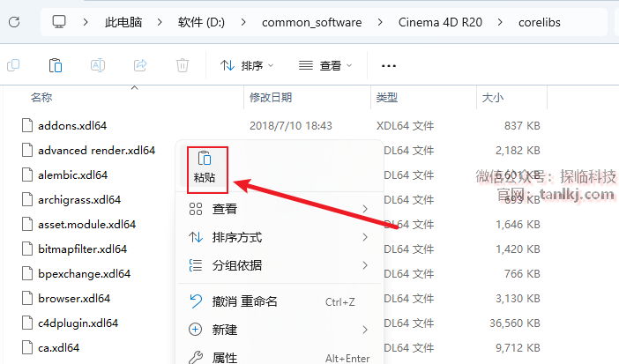619x364 pixels.
Task: Select file bpexchange.xdl64
Action: [x=84, y=273]
